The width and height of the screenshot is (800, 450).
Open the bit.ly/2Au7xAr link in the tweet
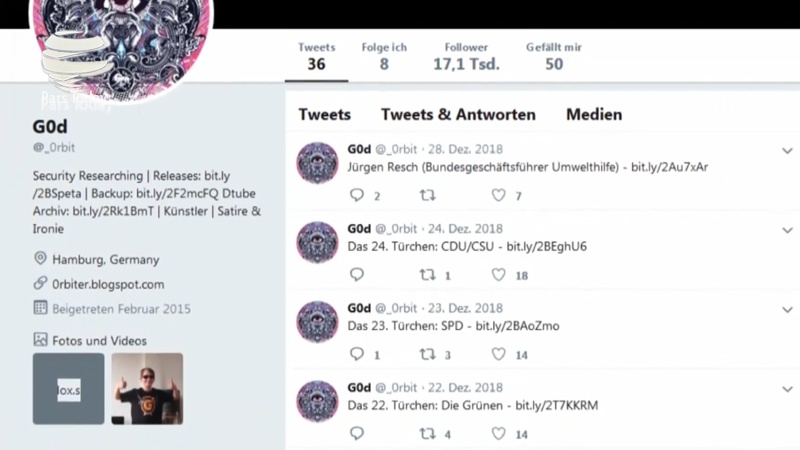669,167
